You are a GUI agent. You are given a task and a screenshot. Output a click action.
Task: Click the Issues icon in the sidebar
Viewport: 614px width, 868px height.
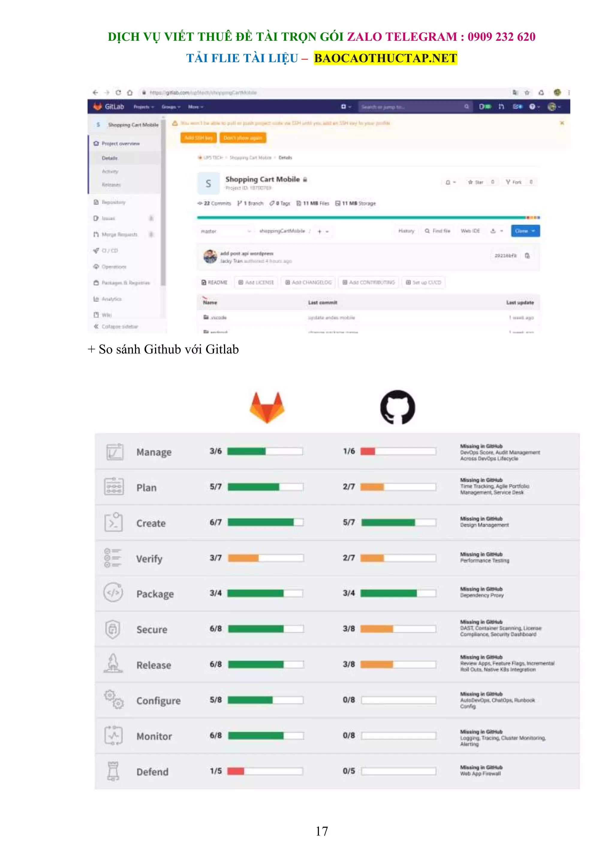tap(96, 218)
